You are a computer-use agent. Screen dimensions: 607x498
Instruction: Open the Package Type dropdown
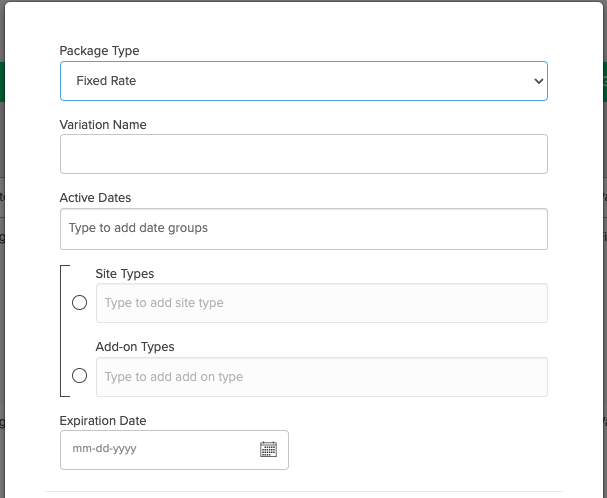click(x=303, y=80)
